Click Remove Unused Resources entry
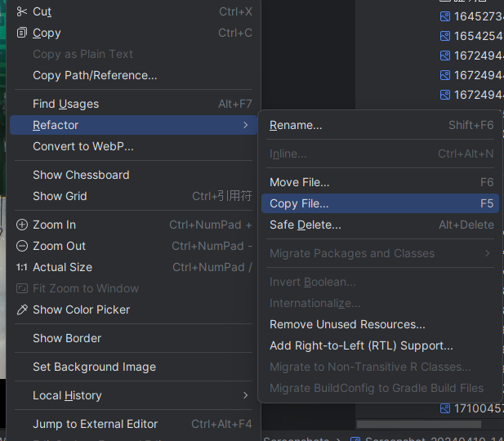This screenshot has height=441, width=504. [x=347, y=324]
